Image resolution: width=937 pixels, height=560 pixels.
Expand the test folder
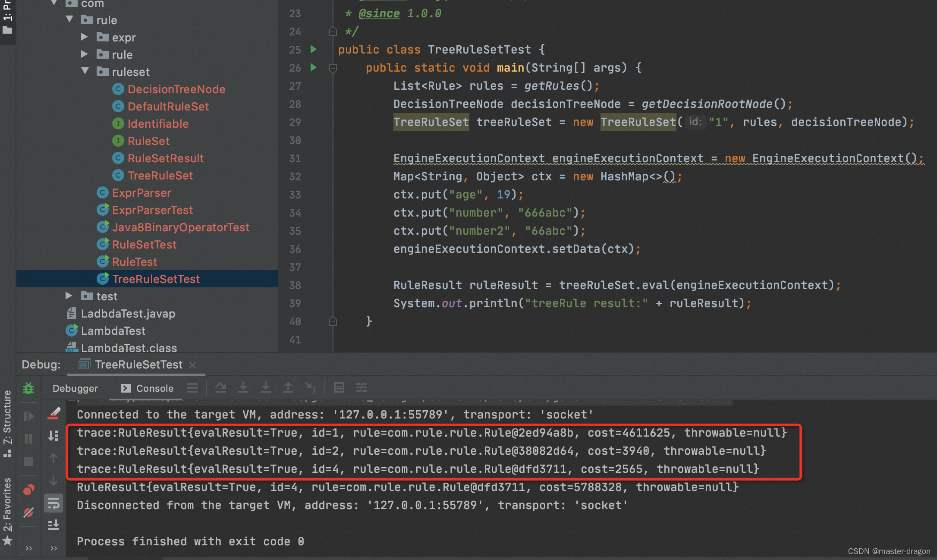click(x=69, y=296)
